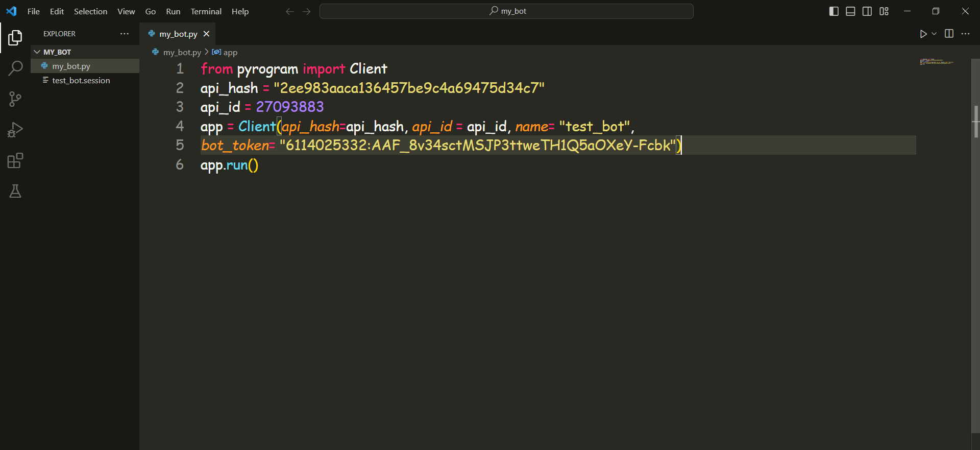Switch to the my_bot.py editor tab
The height and width of the screenshot is (450, 980).
point(178,34)
